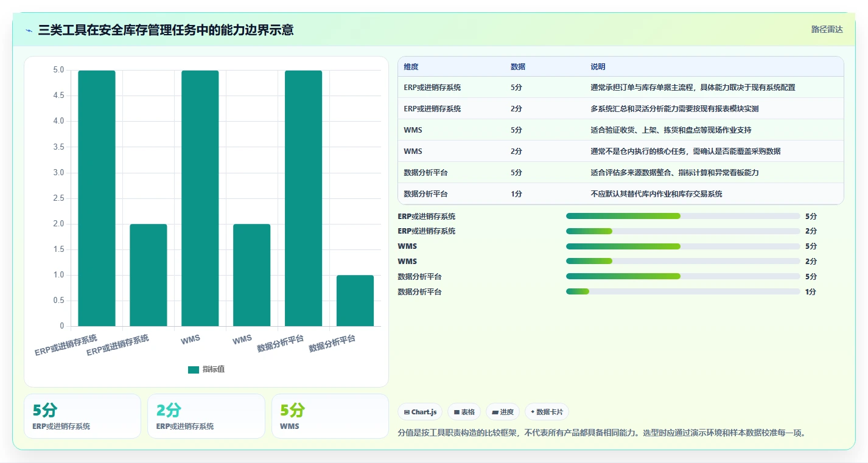The height and width of the screenshot is (463, 868).
Task: Click the ERP progress bar showing 2分
Action: (683, 231)
